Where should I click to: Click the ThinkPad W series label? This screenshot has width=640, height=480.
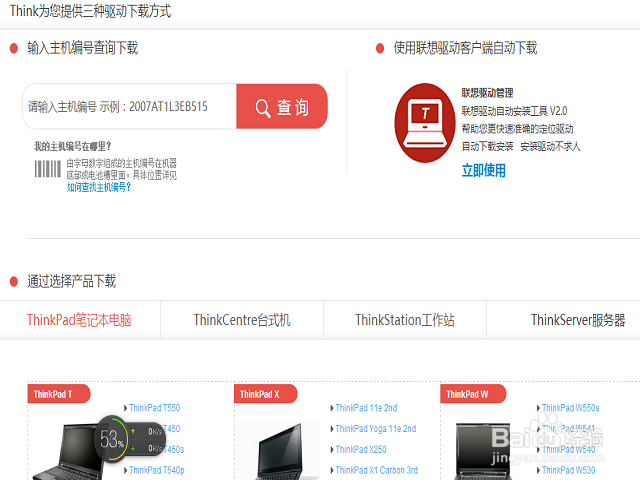473,394
